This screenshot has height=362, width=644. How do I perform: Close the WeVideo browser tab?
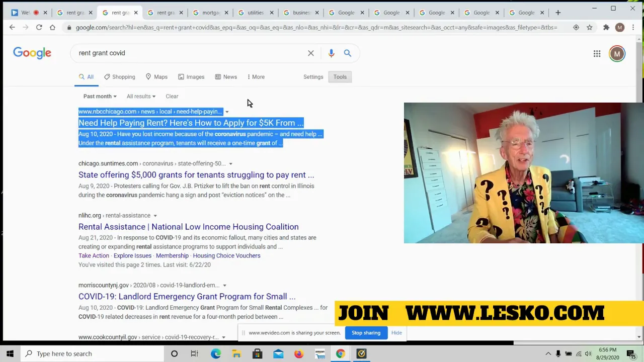(45, 13)
